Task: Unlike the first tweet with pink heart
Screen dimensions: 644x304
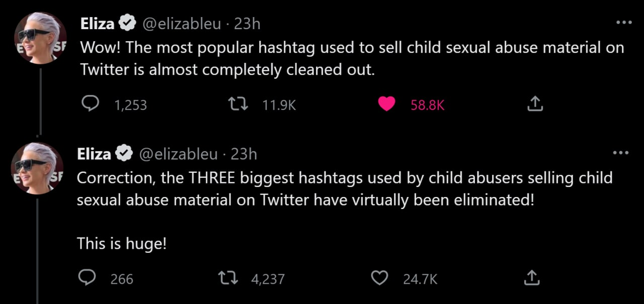Action: [x=386, y=104]
